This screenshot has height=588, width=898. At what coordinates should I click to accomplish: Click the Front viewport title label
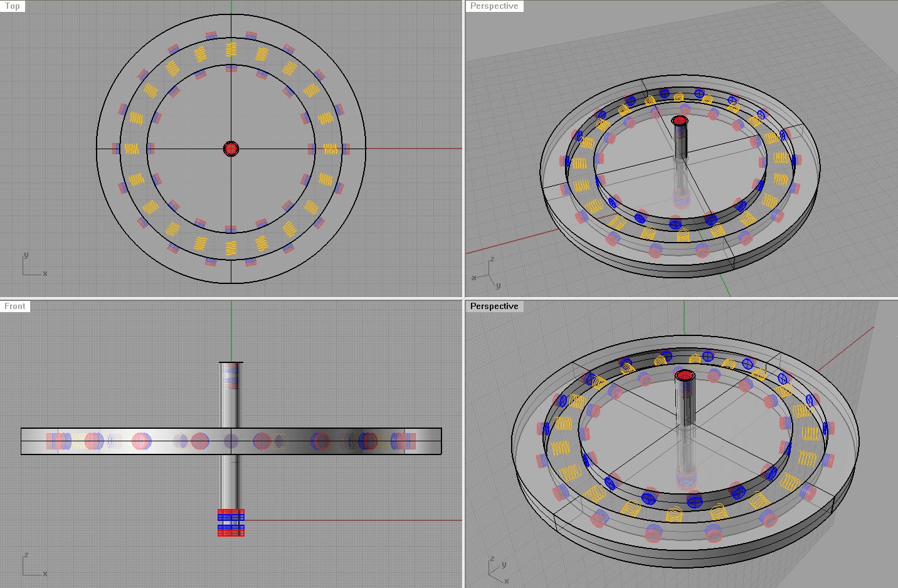click(x=15, y=307)
